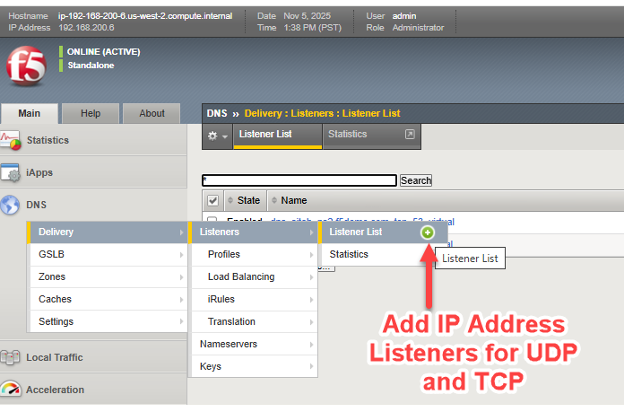Choose Statistics in Listeners flyout menu

click(x=349, y=254)
